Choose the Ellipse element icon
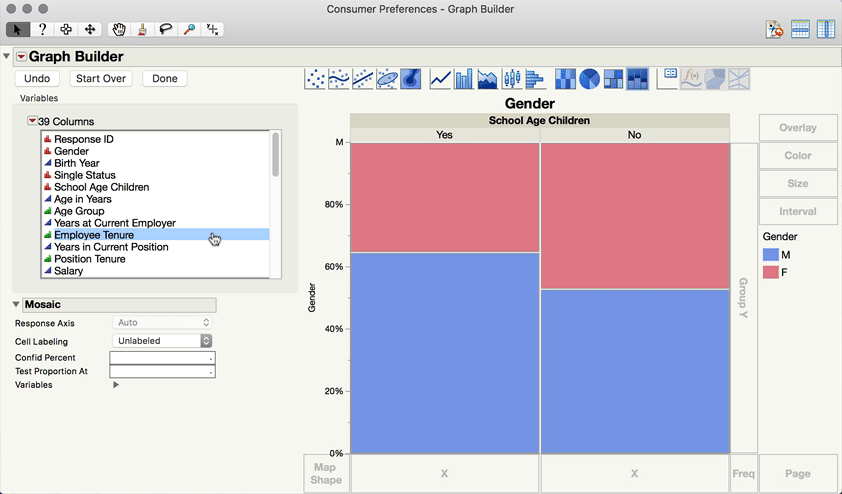 [387, 79]
